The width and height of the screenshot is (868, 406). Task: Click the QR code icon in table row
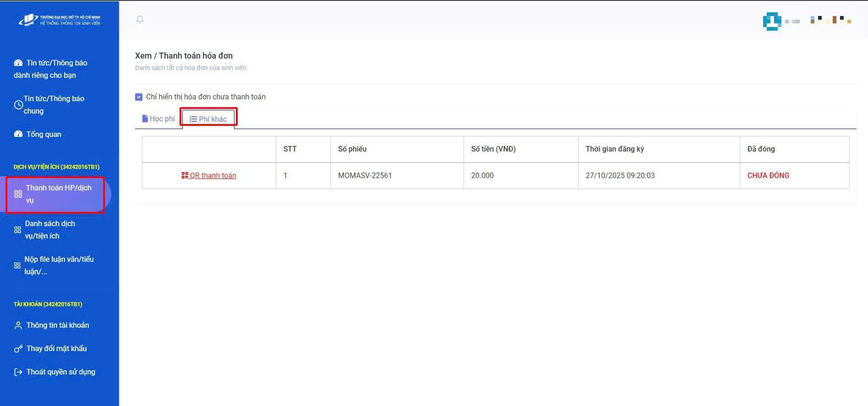pos(185,175)
